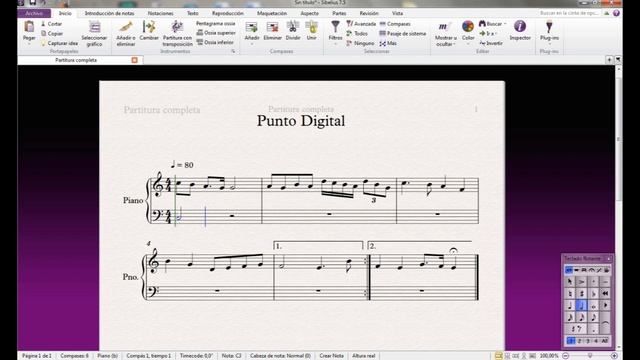Click Pasaje de sistema
Screen dimensions: 640x360
tap(402, 33)
